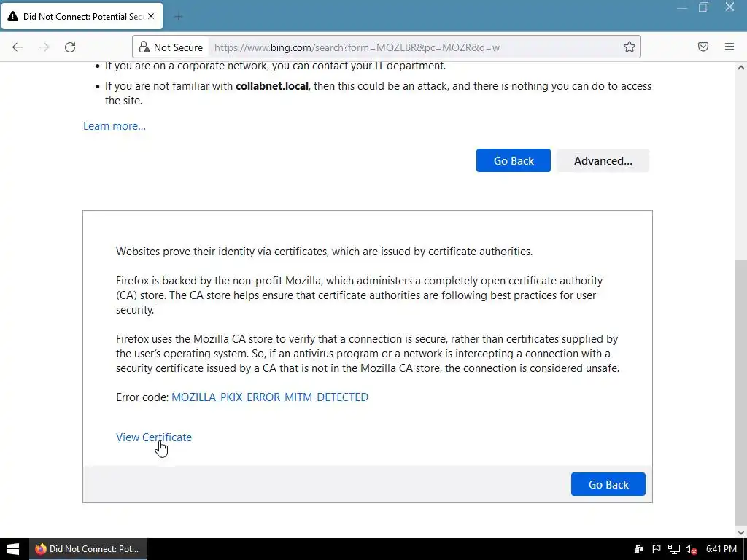This screenshot has height=560, width=747.
Task: Click the Forward arrow in toolbar
Action: 44,47
